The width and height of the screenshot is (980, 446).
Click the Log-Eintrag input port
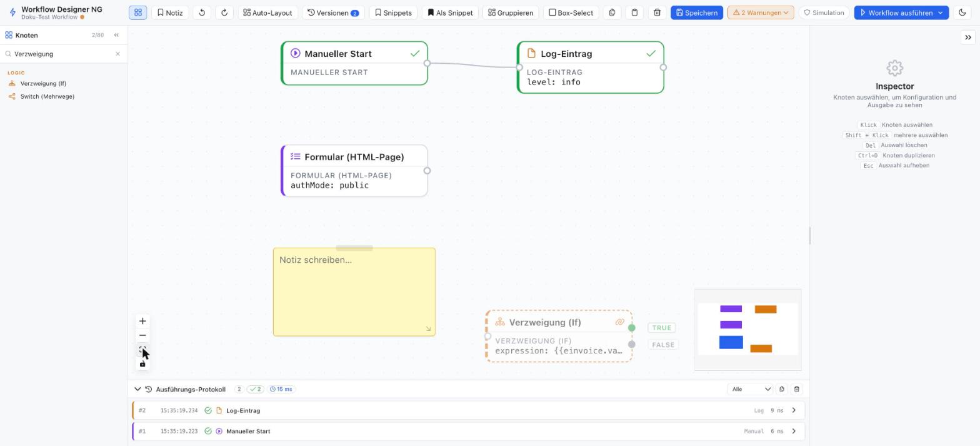pos(519,68)
